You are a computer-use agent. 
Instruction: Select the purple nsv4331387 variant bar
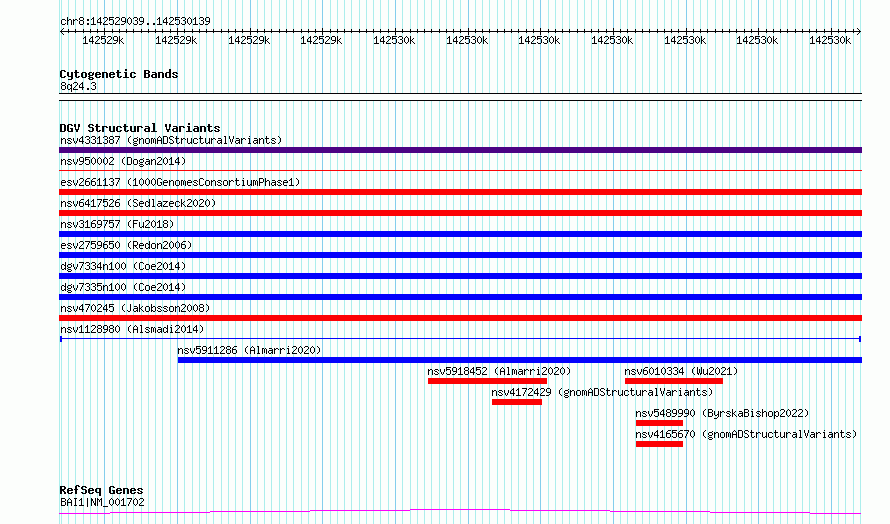click(460, 150)
